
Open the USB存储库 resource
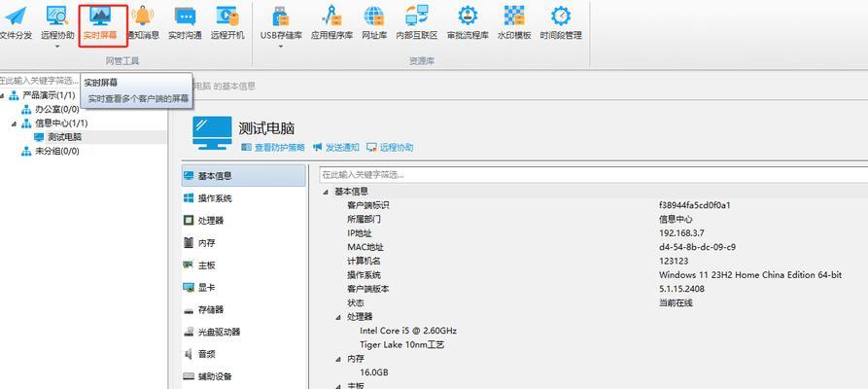(x=282, y=22)
